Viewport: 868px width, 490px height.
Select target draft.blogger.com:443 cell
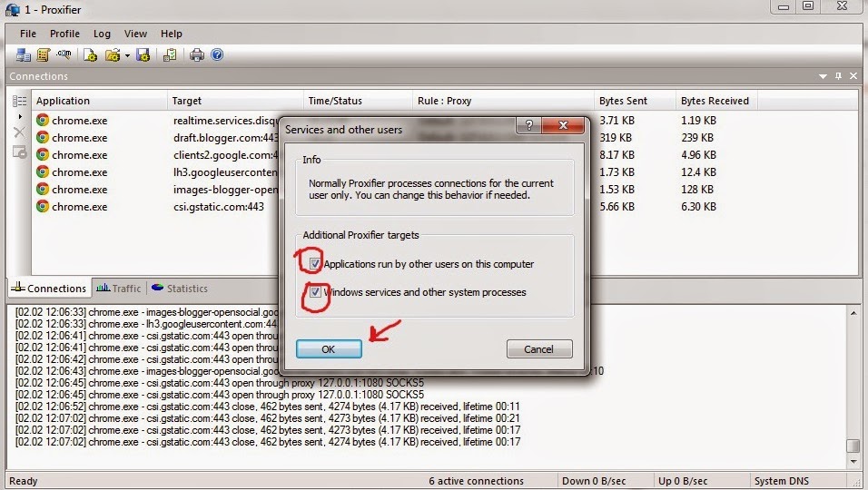click(225, 137)
